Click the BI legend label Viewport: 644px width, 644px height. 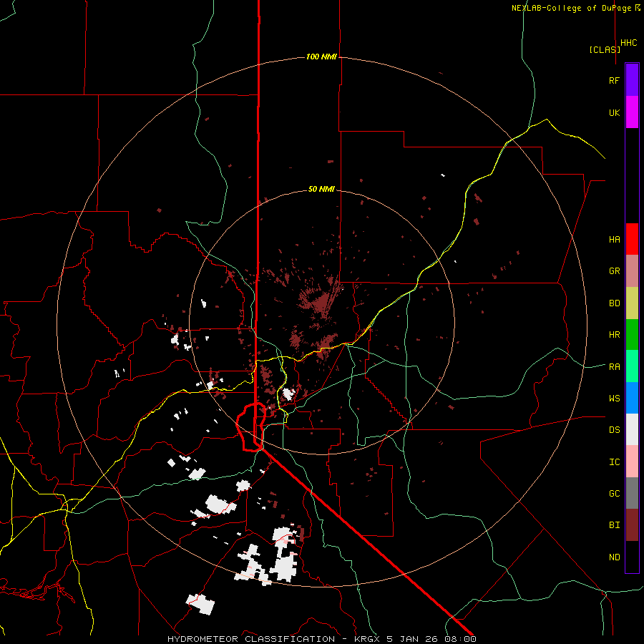614,525
